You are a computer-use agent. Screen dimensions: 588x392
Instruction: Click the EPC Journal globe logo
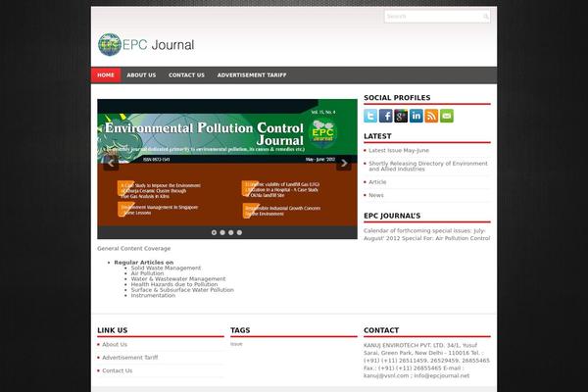pos(110,45)
